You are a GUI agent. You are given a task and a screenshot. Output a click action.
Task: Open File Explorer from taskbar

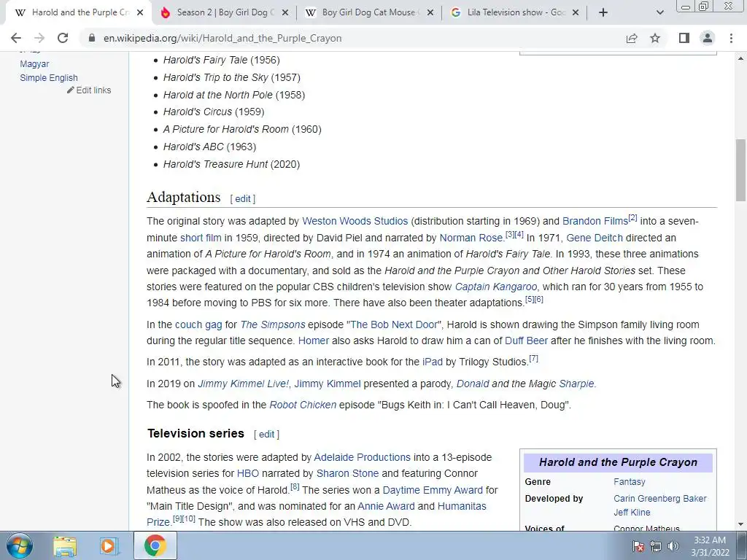(65, 546)
